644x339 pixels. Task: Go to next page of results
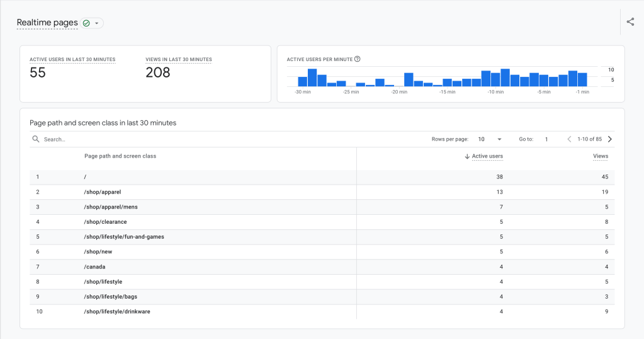coord(609,139)
